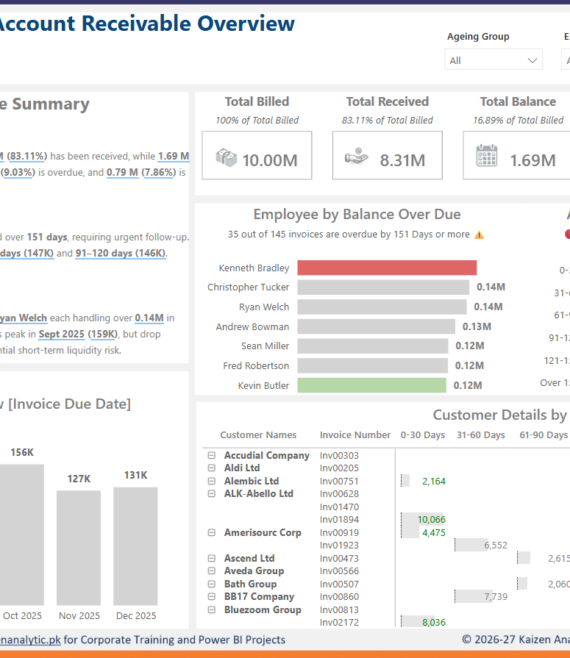This screenshot has width=570, height=658.
Task: Select Kenneth Bradley's red bar
Action: pos(387,268)
